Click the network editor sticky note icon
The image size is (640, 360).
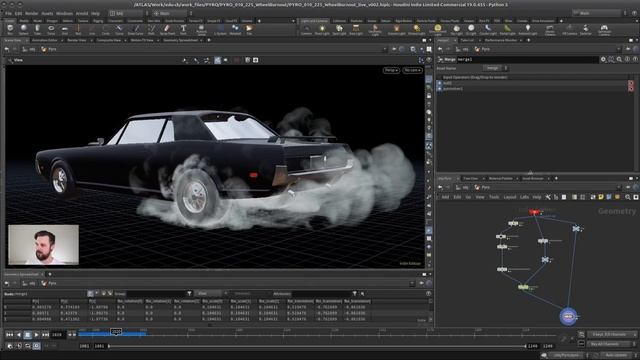pos(601,197)
